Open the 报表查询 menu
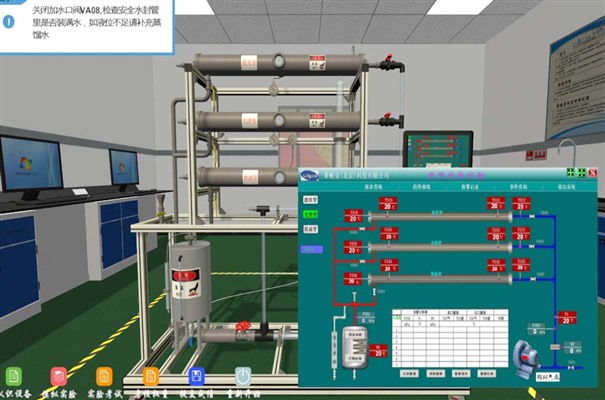605x400 pixels. [x=373, y=187]
